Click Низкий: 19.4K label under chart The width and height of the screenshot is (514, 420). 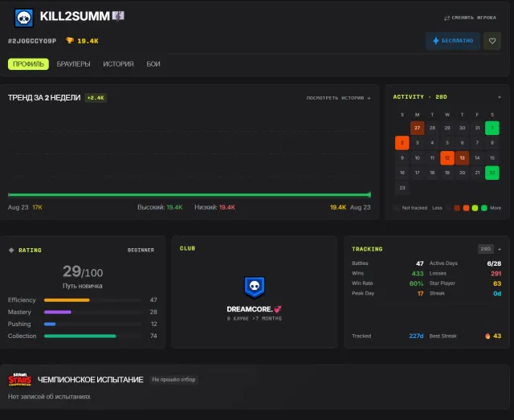(214, 207)
